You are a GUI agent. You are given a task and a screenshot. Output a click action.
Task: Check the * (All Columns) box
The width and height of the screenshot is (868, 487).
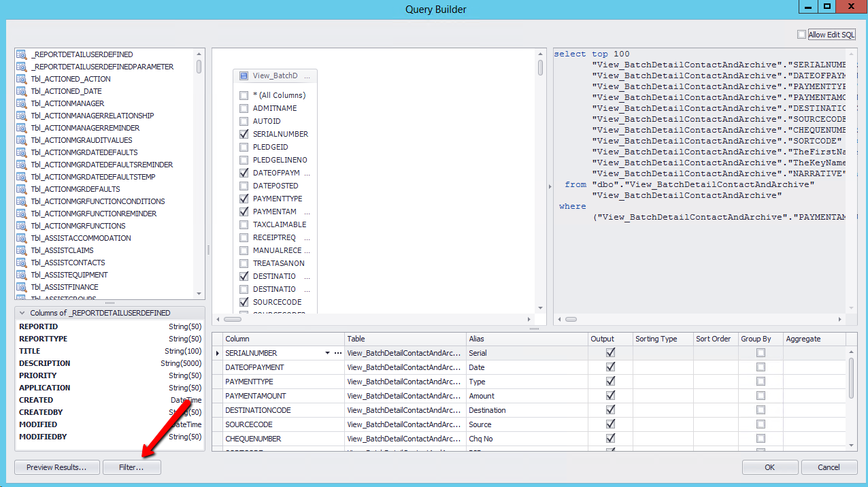tap(244, 95)
